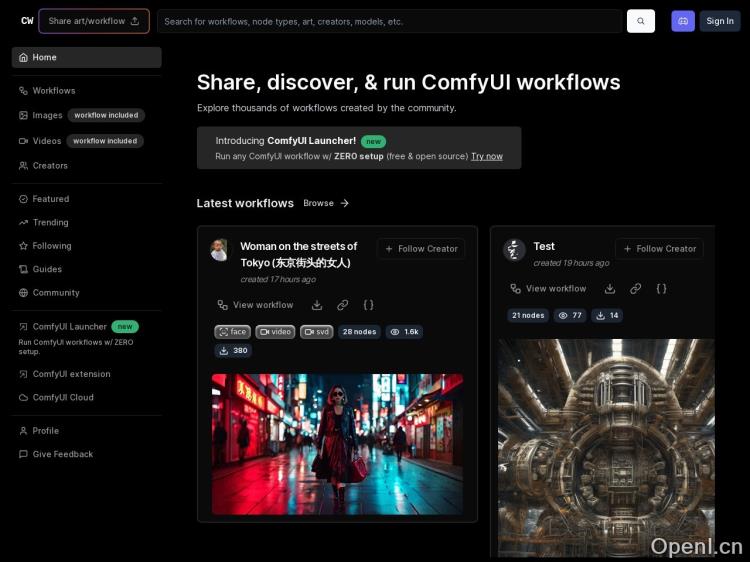Image resolution: width=750 pixels, height=562 pixels.
Task: Click 'workflow included' badge beside Videos
Action: click(x=105, y=141)
